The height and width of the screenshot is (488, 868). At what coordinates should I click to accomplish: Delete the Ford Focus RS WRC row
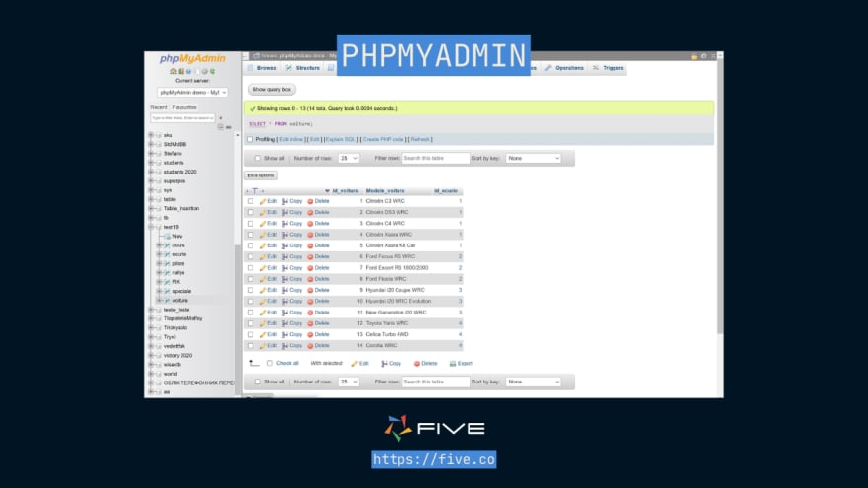click(x=319, y=256)
